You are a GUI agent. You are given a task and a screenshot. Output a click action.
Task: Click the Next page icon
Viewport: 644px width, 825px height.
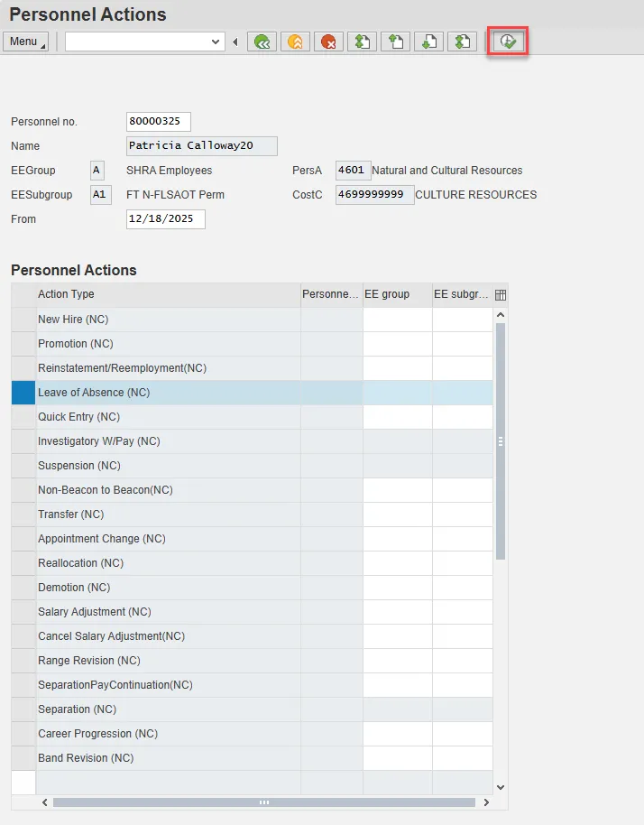coord(429,42)
